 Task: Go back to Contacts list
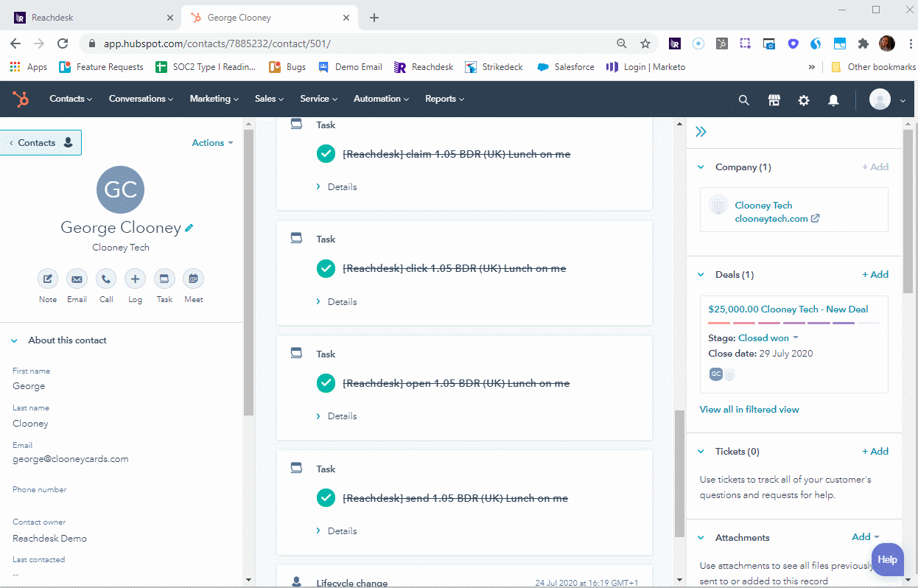pos(41,143)
